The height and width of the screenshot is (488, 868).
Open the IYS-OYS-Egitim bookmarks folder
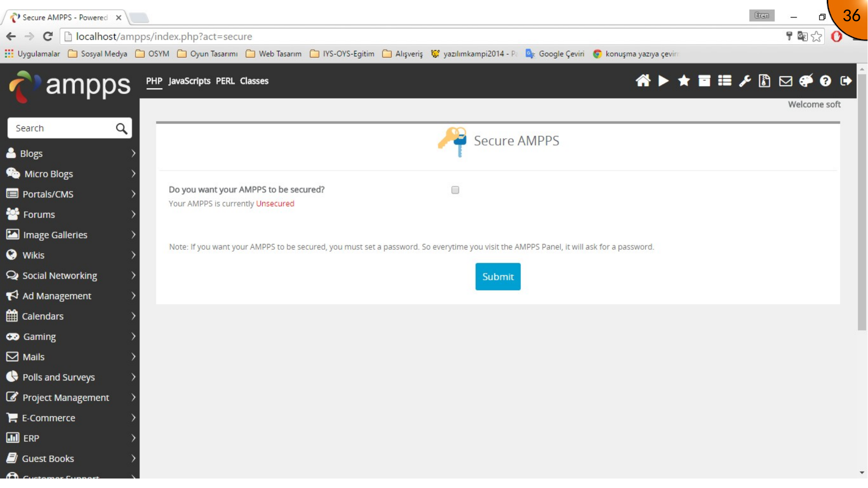(x=342, y=54)
